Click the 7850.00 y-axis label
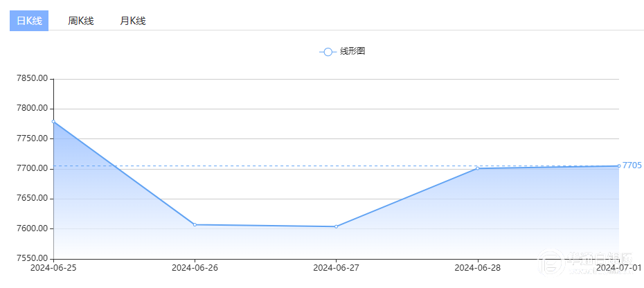This screenshot has width=644, height=288. click(x=32, y=79)
